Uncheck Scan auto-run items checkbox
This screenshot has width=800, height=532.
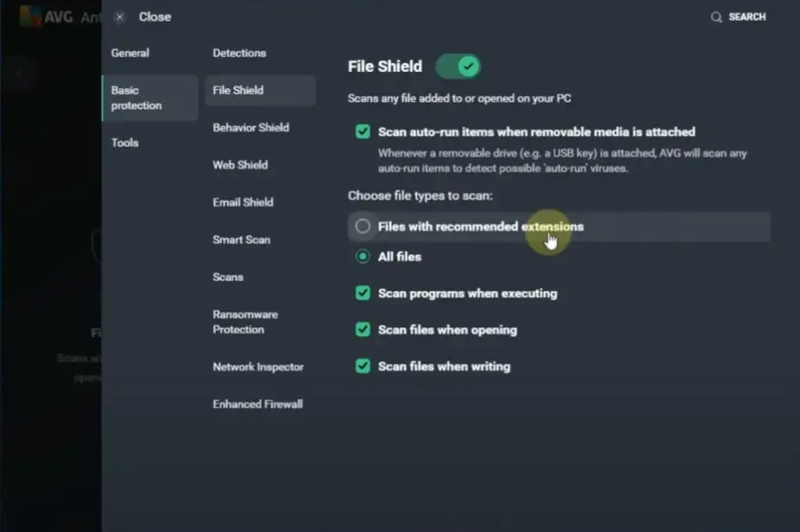(363, 132)
